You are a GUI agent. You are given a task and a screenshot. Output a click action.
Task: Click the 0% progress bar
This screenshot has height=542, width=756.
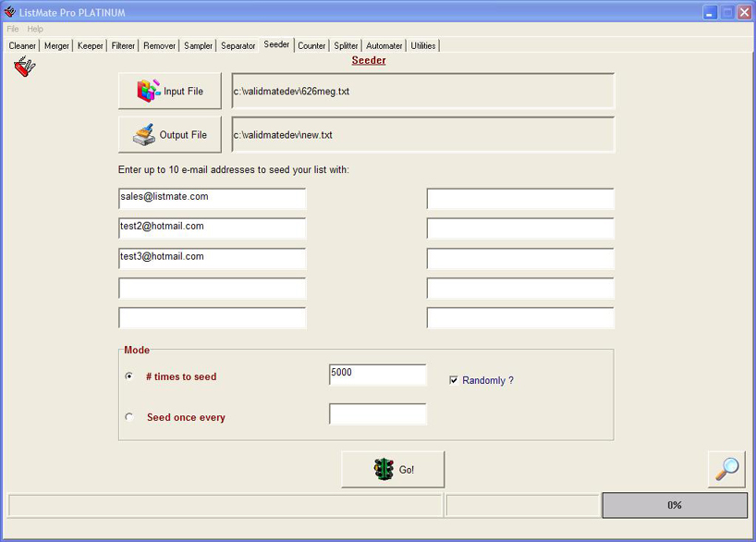point(674,505)
